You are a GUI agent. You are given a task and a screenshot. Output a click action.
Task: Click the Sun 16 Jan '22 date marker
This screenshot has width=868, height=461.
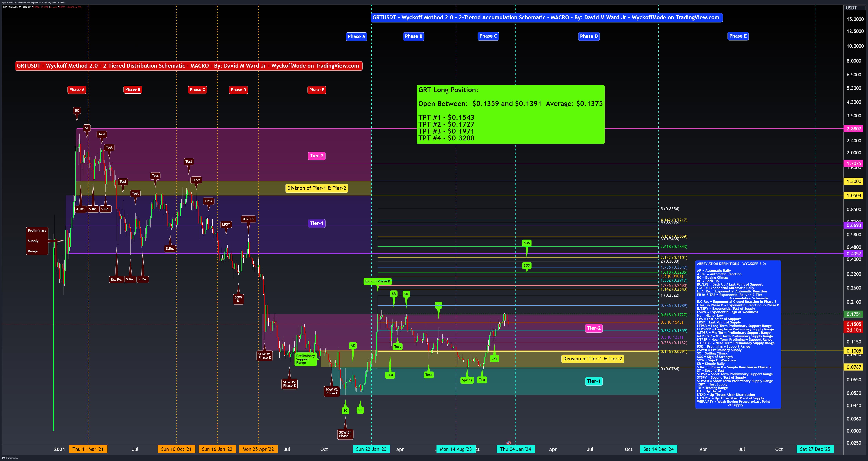(217, 449)
